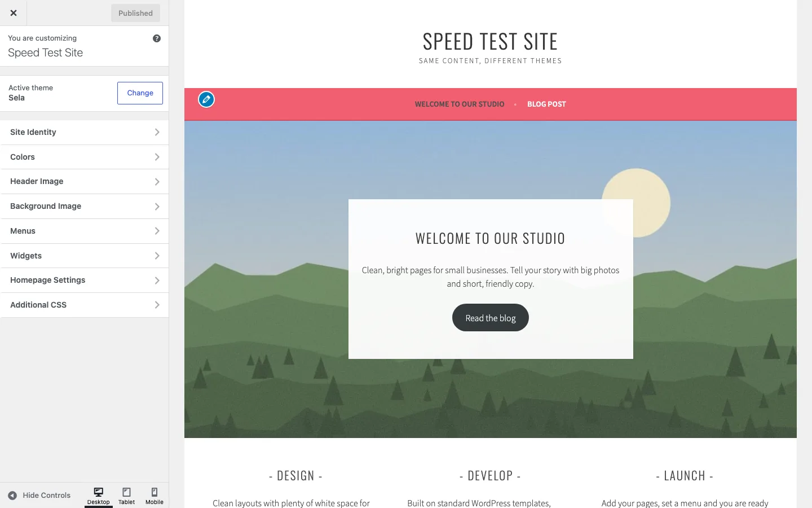Expand Additional CSS chevron

point(157,305)
